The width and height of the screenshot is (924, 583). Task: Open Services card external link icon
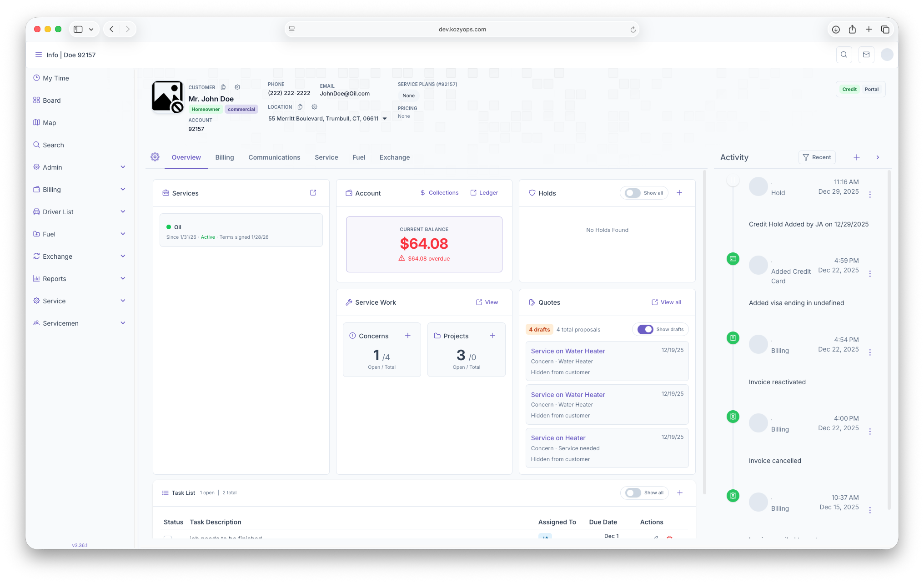coord(313,193)
